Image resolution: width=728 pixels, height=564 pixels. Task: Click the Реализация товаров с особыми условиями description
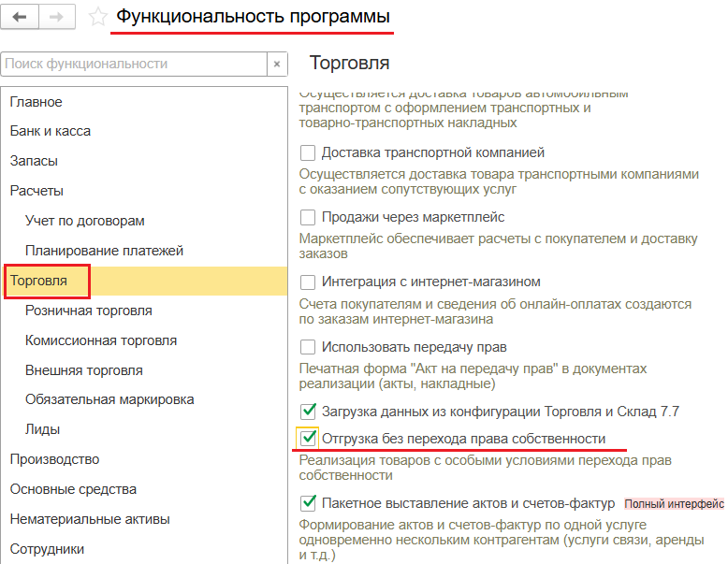click(486, 468)
